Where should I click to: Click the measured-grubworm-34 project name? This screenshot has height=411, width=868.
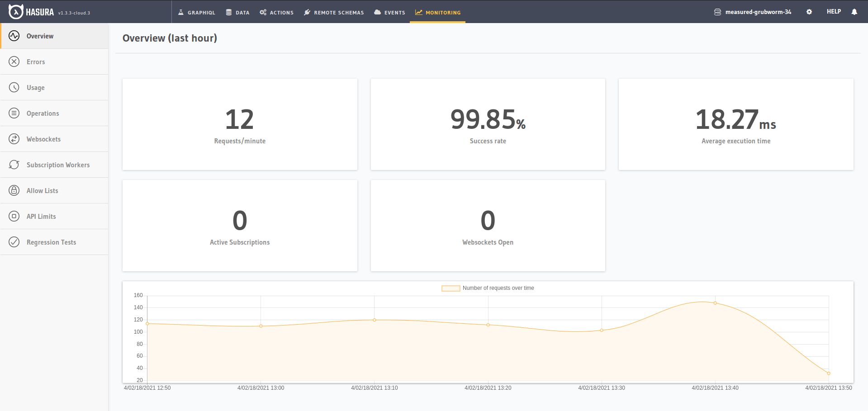coord(758,12)
